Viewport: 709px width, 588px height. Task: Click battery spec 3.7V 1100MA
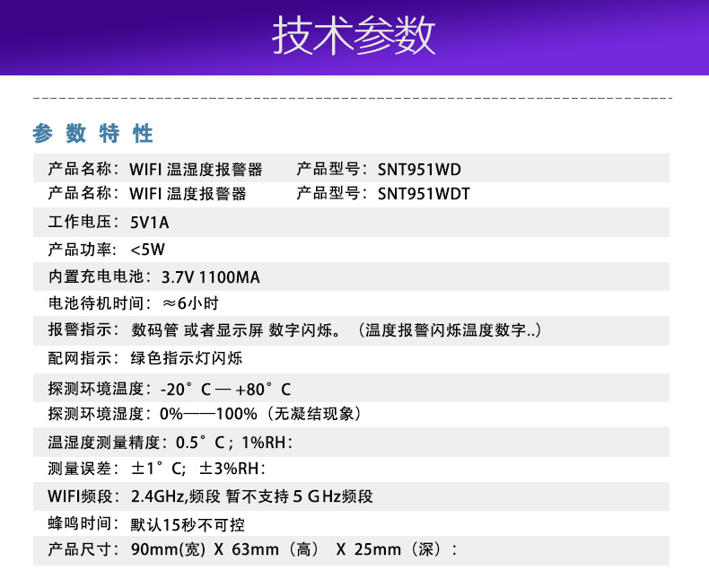(211, 276)
